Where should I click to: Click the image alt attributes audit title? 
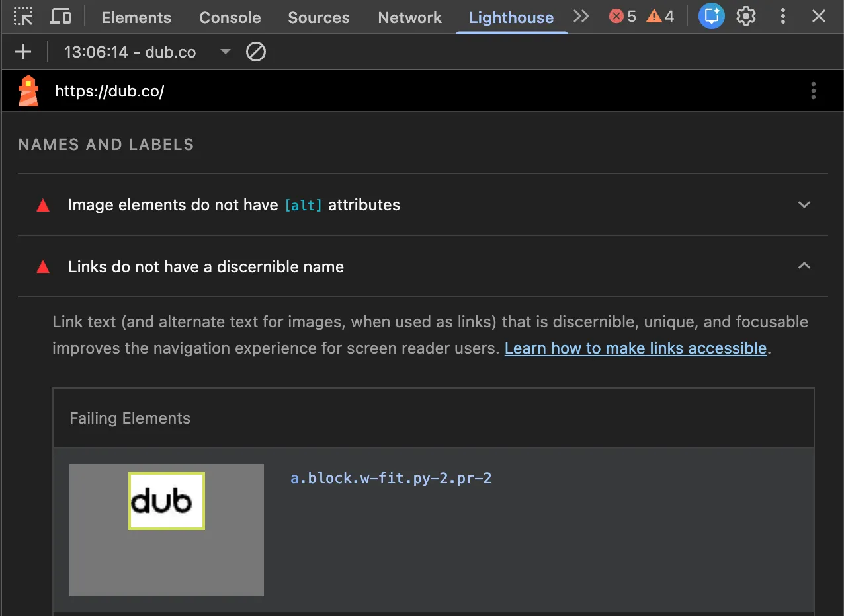pos(234,205)
